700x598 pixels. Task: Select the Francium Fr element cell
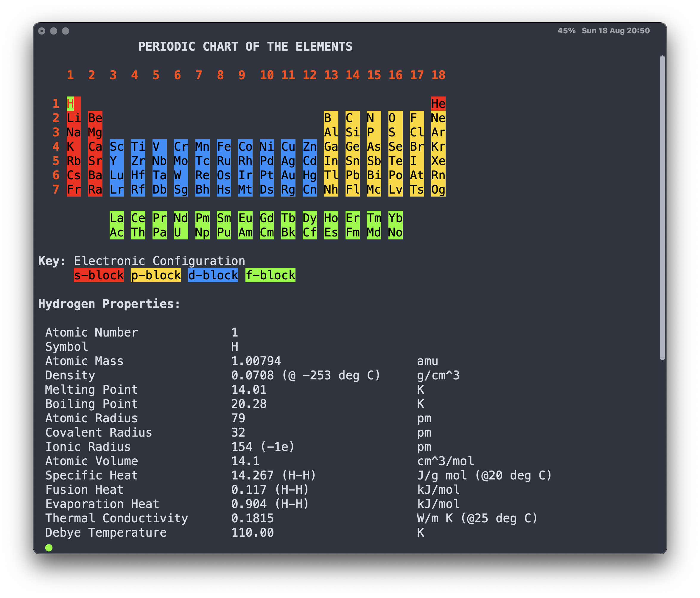pyautogui.click(x=74, y=189)
